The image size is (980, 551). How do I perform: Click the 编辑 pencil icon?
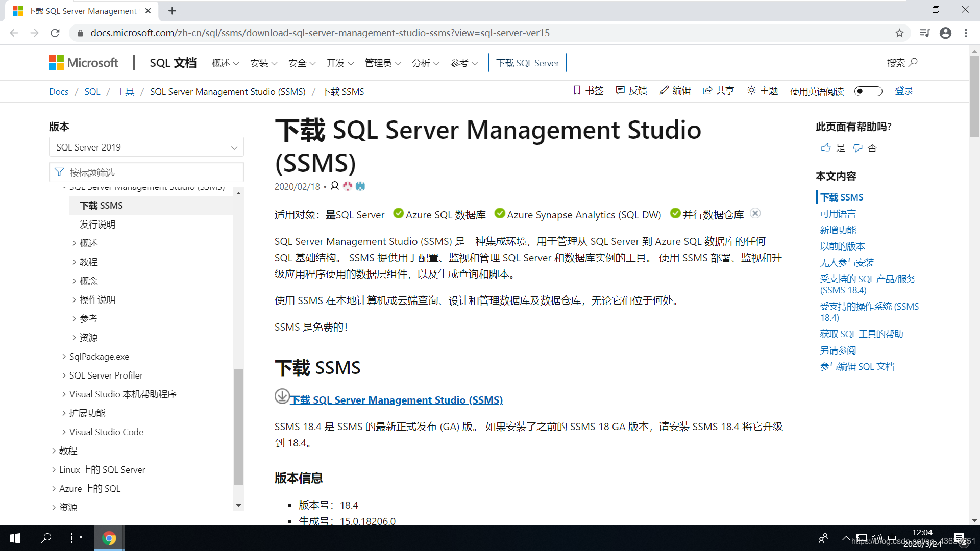click(664, 90)
